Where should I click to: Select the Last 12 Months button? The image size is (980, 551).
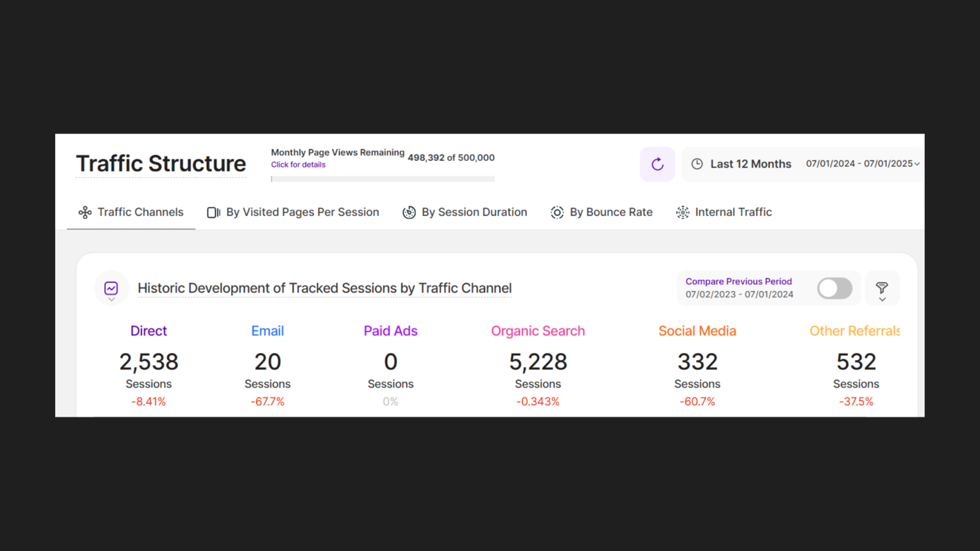pos(750,163)
